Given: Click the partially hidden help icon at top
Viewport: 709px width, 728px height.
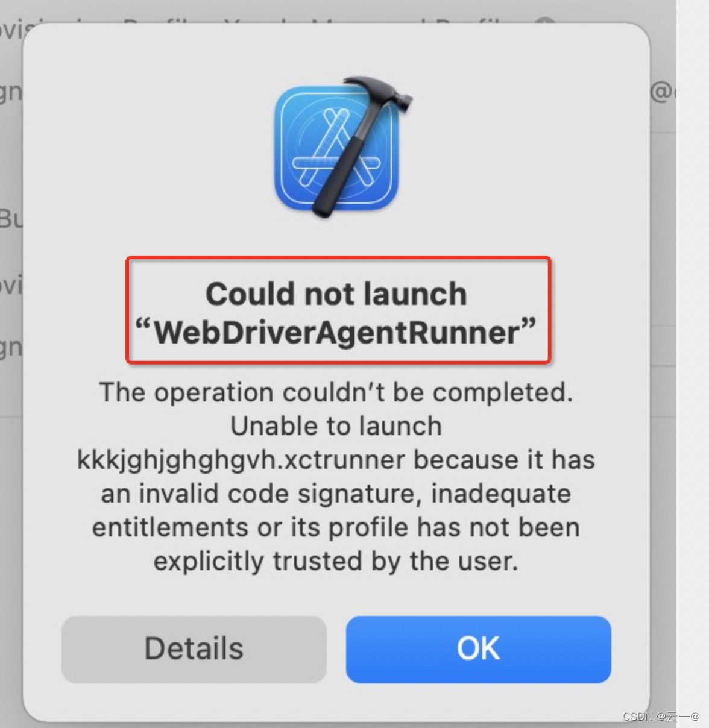Looking at the screenshot, I should click(x=545, y=22).
